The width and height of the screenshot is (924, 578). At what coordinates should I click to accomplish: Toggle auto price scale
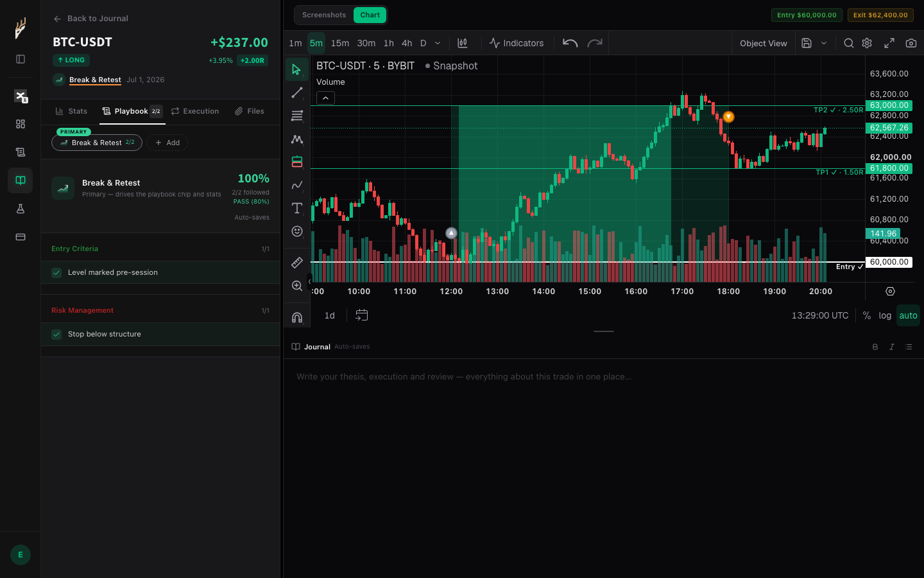[908, 315]
